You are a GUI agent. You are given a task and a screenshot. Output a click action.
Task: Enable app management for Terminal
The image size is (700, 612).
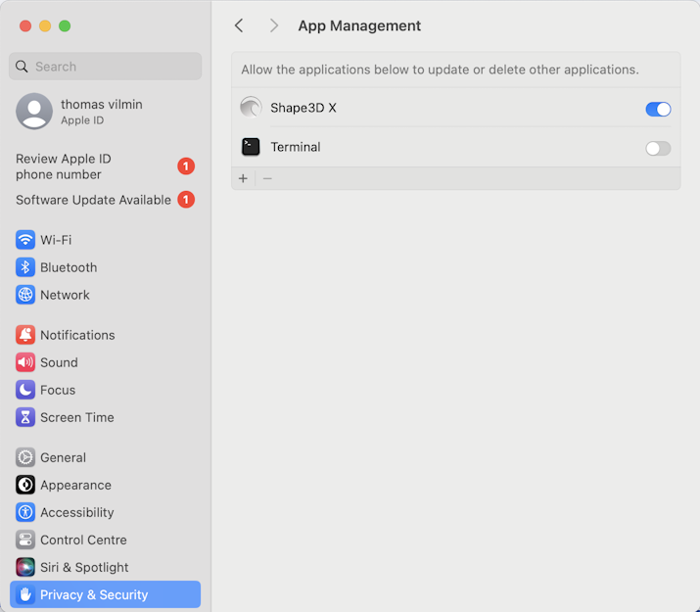pyautogui.click(x=658, y=148)
